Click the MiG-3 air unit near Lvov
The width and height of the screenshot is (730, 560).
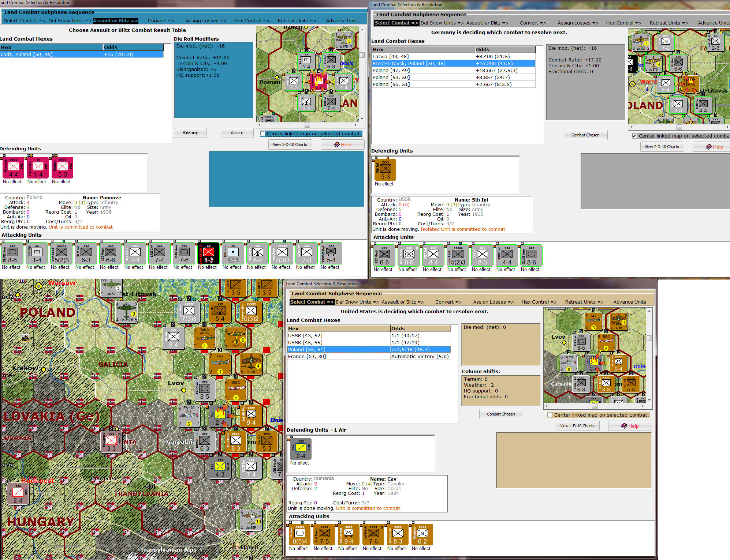[x=237, y=390]
